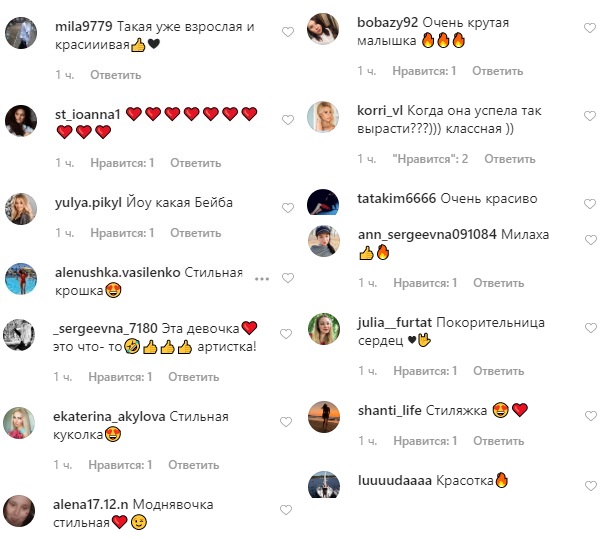Viewport: 610px width, 539px height.
Task: Like shanti_life's comment heart
Action: coord(591,416)
